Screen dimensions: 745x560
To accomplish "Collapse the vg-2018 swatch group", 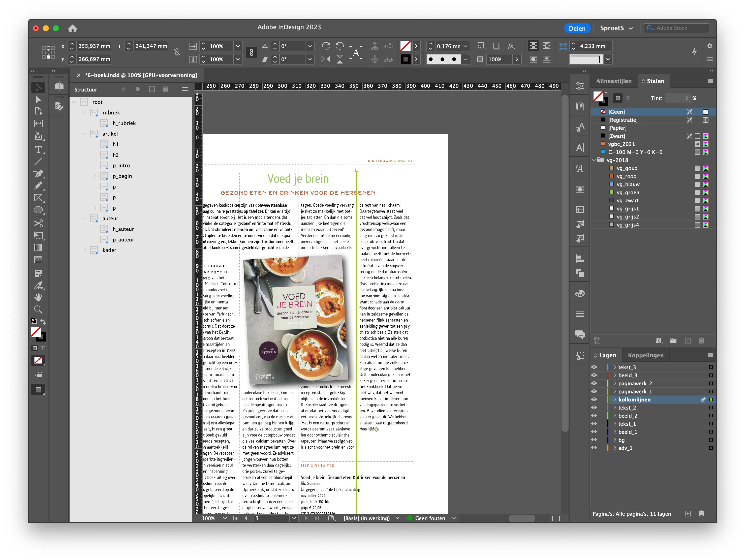I will click(594, 160).
